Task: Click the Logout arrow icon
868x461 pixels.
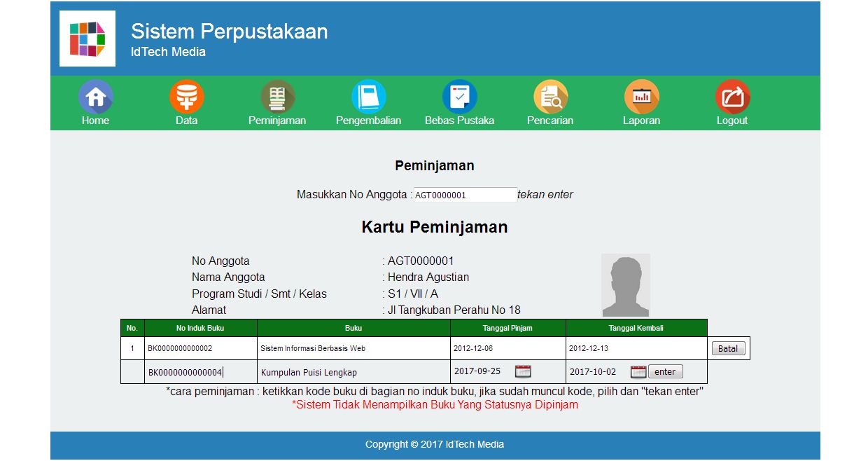Action: click(x=732, y=97)
